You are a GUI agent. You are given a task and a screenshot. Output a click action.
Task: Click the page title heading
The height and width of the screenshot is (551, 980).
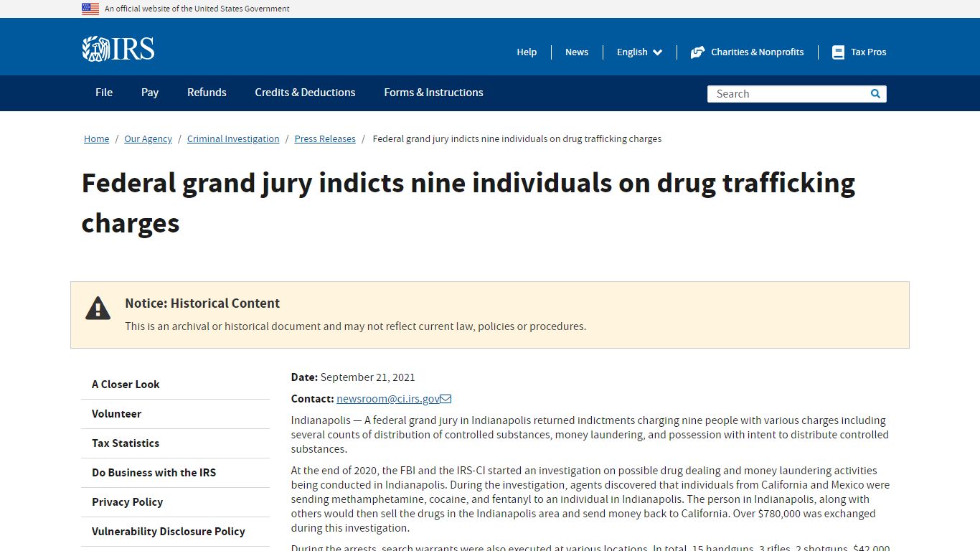pos(468,203)
